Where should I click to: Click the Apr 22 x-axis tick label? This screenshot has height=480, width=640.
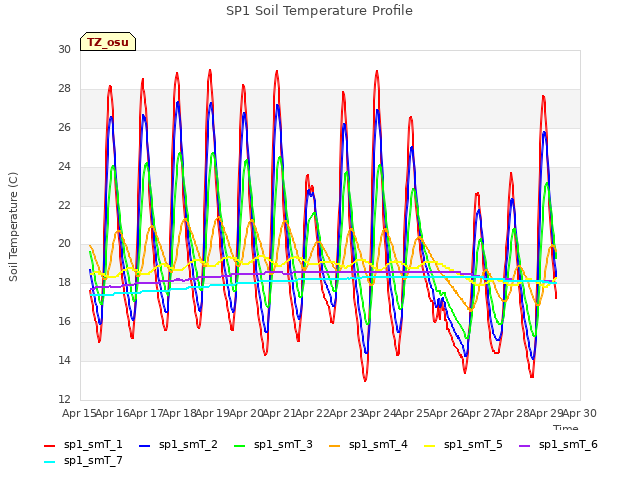[313, 414]
